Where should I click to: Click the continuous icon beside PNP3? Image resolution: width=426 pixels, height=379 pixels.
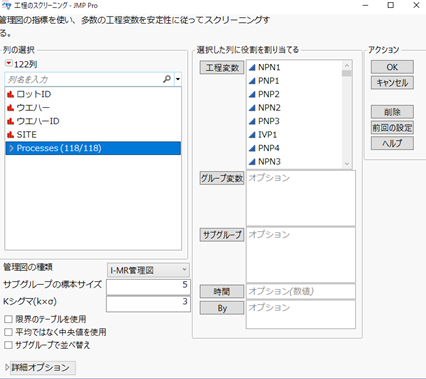click(x=252, y=121)
